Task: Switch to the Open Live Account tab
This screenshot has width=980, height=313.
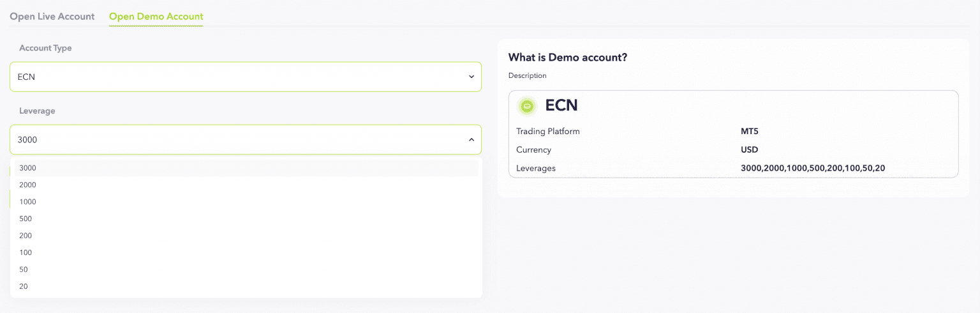Action: coord(52,17)
